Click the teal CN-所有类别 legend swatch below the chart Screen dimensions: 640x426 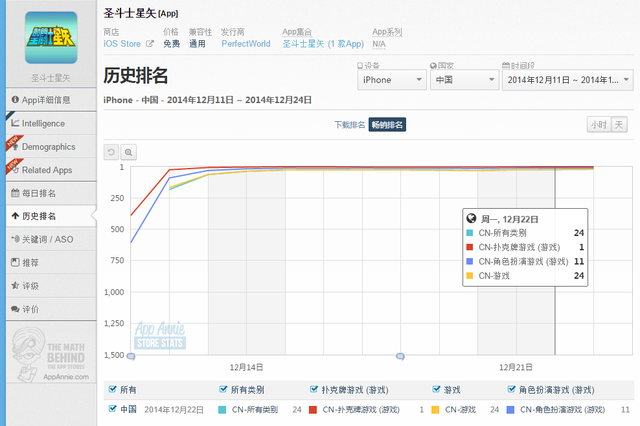[222, 410]
